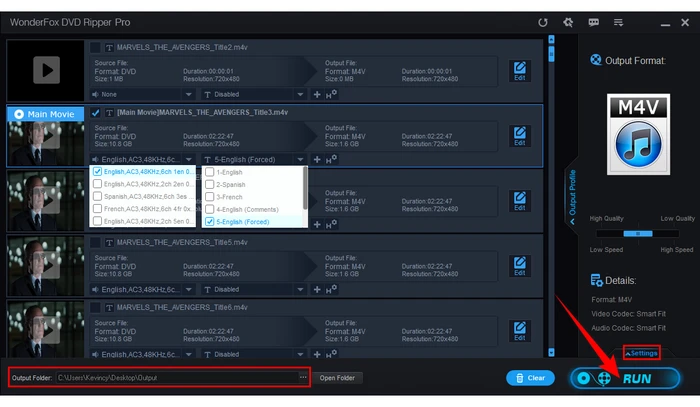Click the M4V output format icon

(638, 134)
